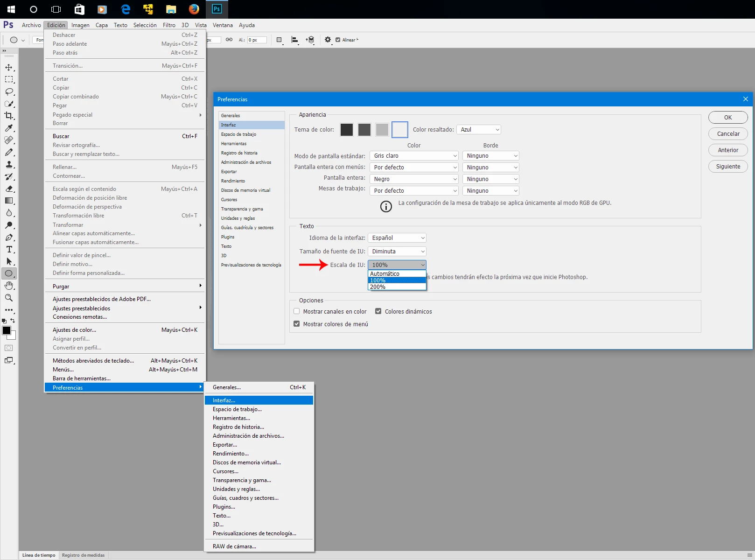Screen dimensions: 755x560
Task: Select the Gradient tool
Action: pyautogui.click(x=9, y=201)
